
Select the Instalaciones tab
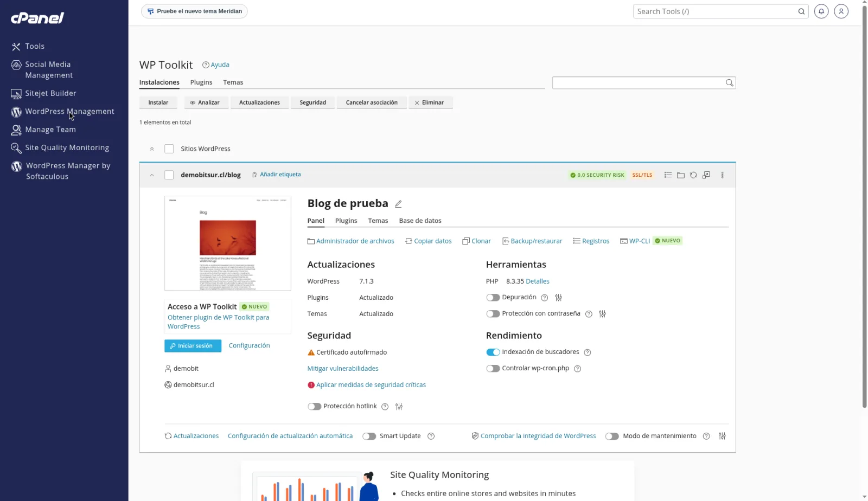[x=159, y=82]
